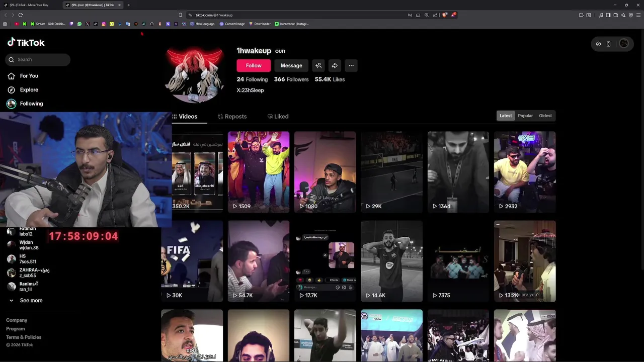Open WhatsApp bookmark icon
Image resolution: width=644 pixels, height=362 pixels.
coord(79,24)
